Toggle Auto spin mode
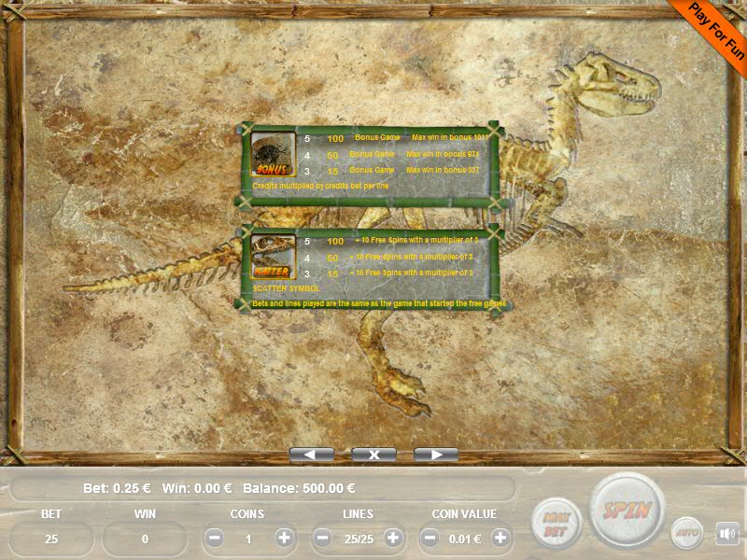Screen dimensions: 747x560 tap(686, 533)
